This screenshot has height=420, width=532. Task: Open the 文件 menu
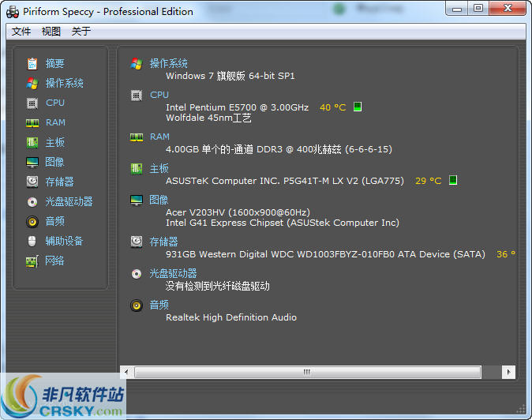point(21,32)
